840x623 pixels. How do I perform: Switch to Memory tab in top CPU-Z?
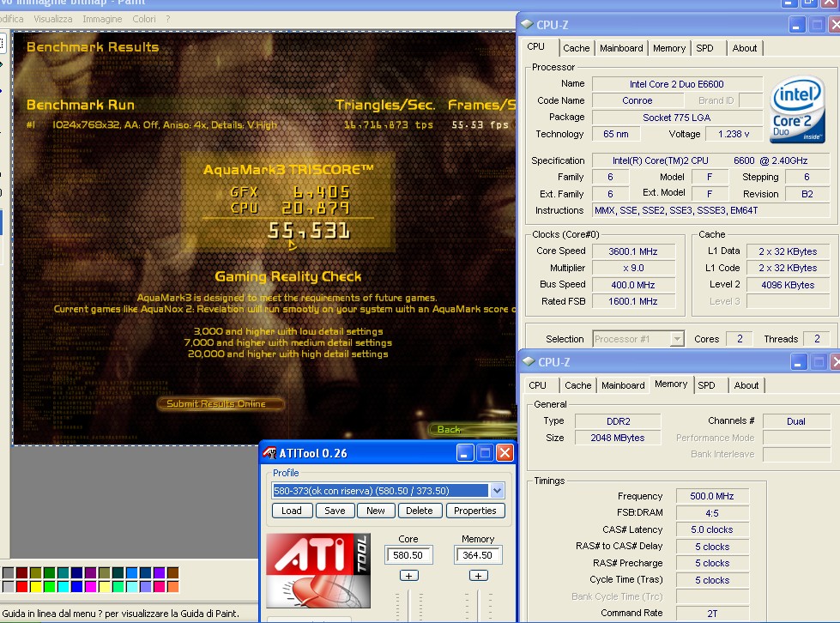coord(669,48)
